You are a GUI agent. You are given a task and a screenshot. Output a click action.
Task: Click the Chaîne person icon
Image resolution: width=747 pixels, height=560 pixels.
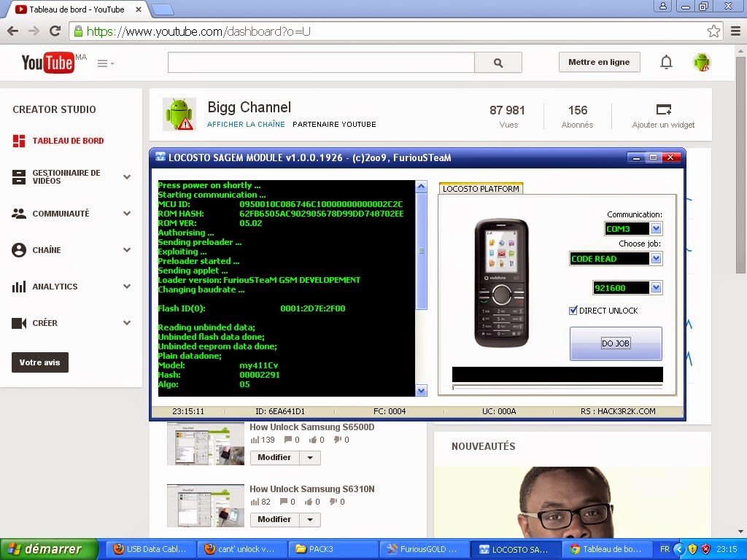[18, 250]
